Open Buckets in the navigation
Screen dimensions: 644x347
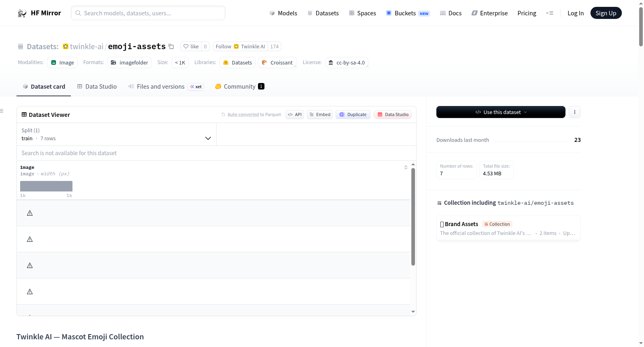tap(408, 13)
